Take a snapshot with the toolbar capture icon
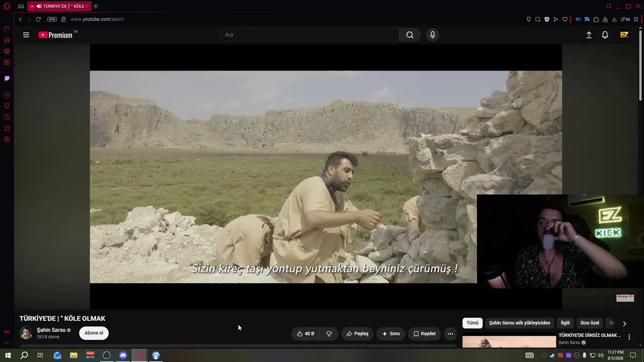This screenshot has height=362, width=644. coord(538,19)
